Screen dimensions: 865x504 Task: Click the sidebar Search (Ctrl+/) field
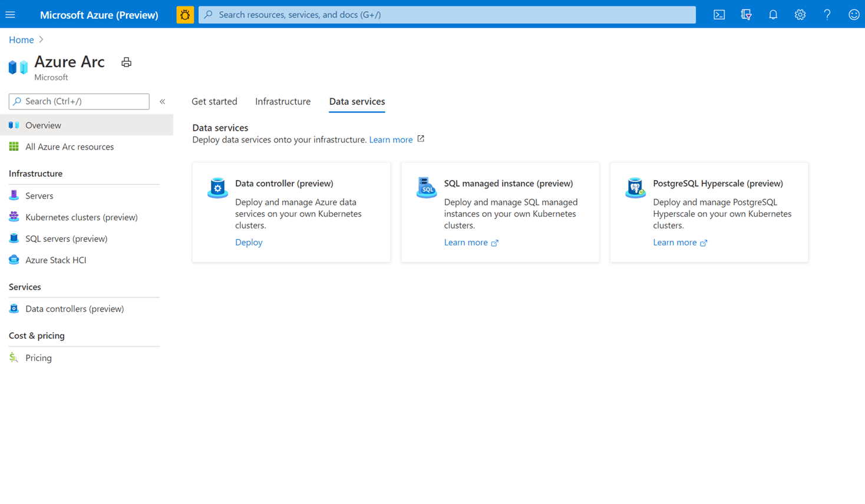(80, 101)
